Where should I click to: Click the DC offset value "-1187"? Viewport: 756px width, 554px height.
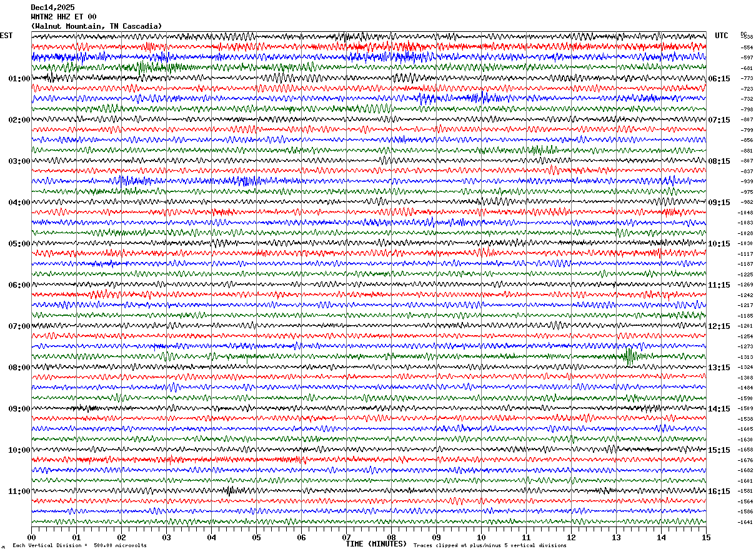pyautogui.click(x=747, y=264)
